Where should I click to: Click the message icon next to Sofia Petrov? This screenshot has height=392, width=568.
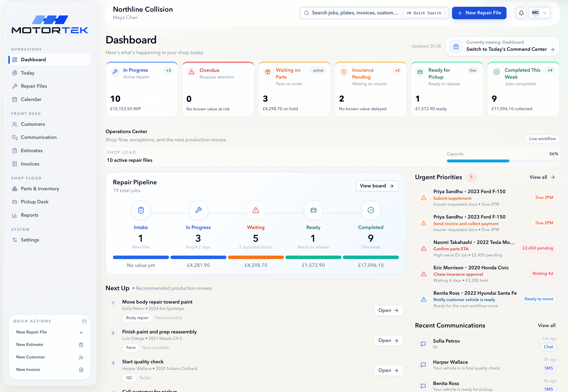click(423, 344)
